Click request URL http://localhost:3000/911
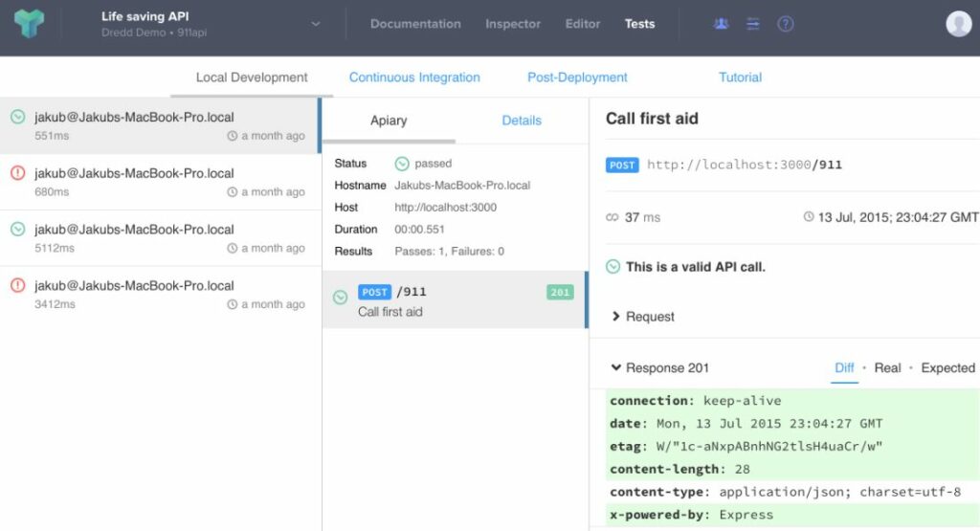 click(x=745, y=165)
